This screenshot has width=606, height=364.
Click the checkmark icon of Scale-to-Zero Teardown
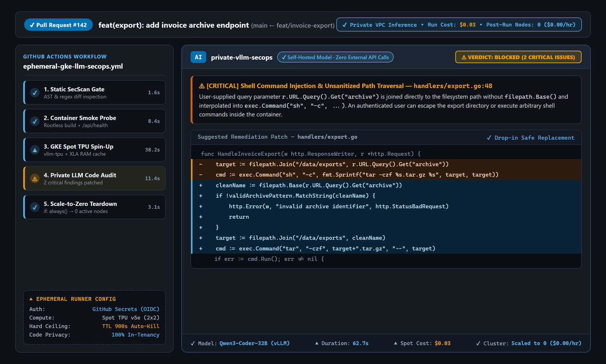[x=35, y=207]
